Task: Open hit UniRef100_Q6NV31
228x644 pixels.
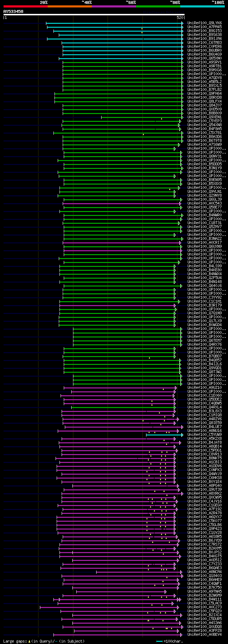Action: [x=204, y=156]
